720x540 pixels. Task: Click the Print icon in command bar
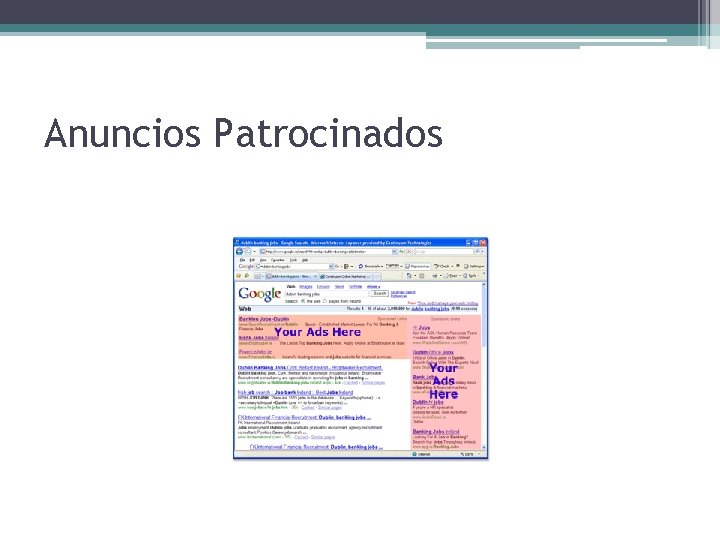(435, 276)
